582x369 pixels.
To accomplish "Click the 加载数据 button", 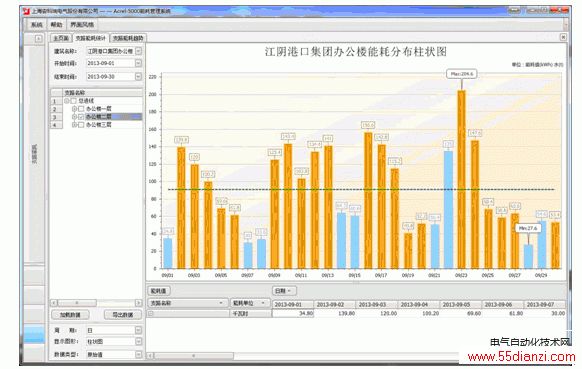I will (x=71, y=315).
